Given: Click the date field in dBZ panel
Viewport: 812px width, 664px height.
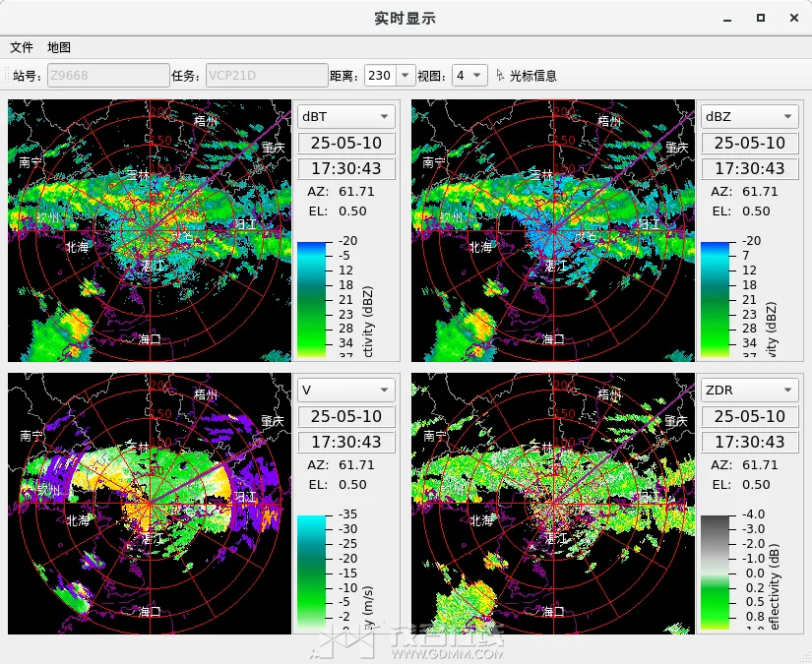Looking at the screenshot, I should (x=749, y=143).
